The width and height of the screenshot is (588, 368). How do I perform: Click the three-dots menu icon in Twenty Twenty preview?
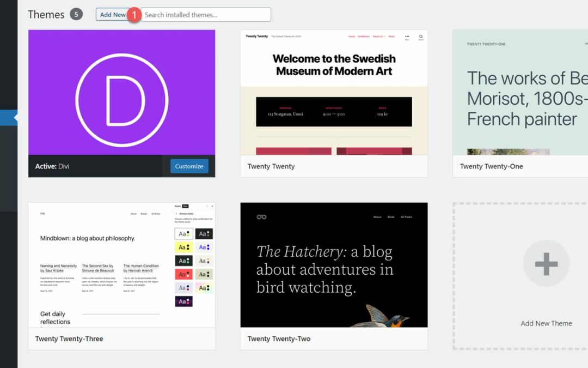407,37
